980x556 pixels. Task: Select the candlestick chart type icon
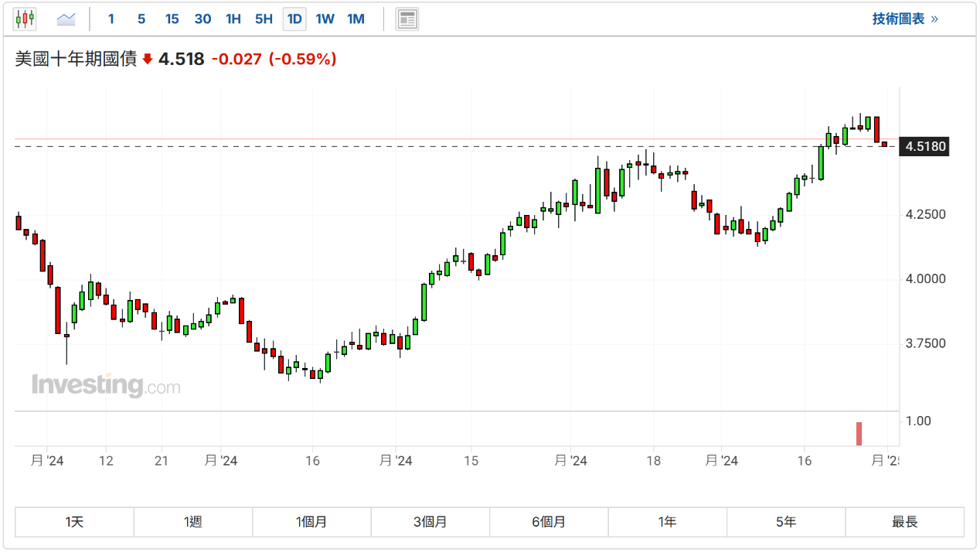[x=25, y=19]
